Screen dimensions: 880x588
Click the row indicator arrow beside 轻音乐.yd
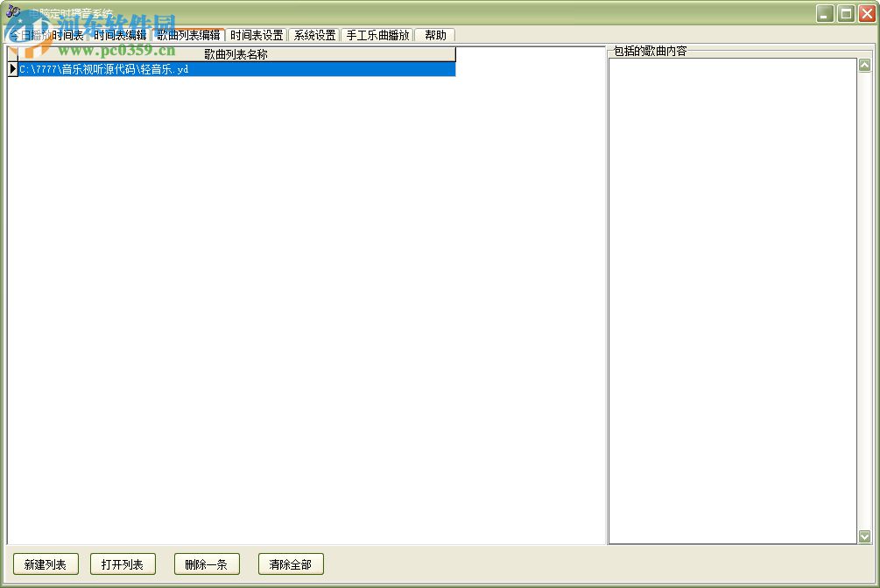click(13, 70)
